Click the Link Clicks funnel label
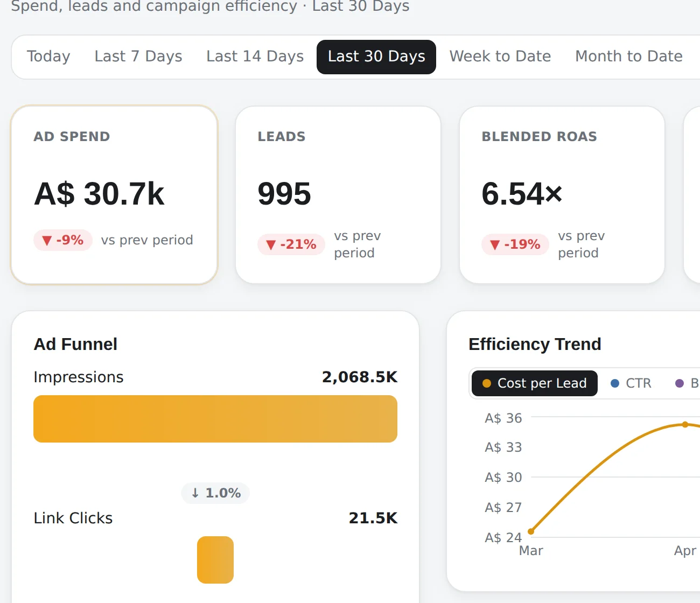The width and height of the screenshot is (700, 603). coord(73,518)
